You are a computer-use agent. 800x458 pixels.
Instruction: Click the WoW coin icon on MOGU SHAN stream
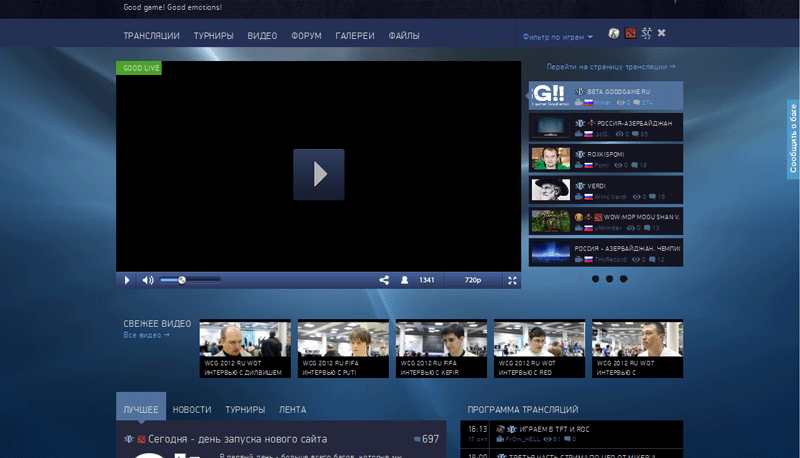click(579, 217)
